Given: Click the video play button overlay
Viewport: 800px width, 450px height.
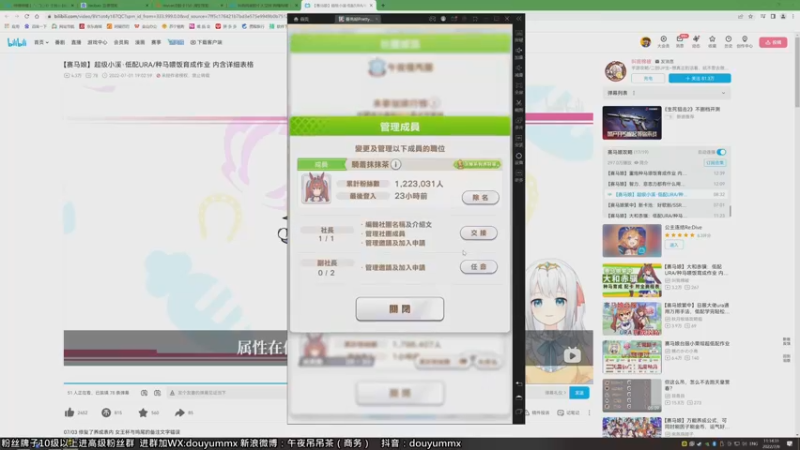Looking at the screenshot, I should pyautogui.click(x=572, y=356).
